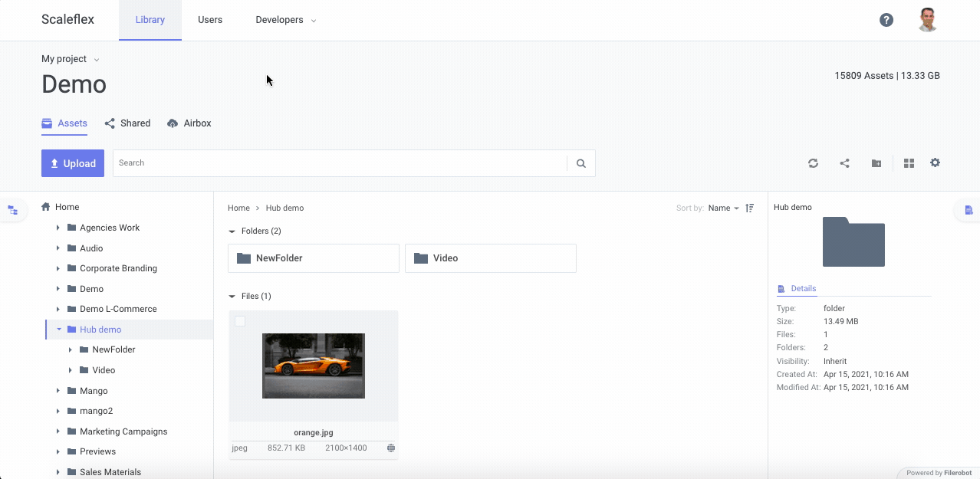This screenshot has width=980, height=479.
Task: Collapse the Files (1) section
Action: [x=232, y=296]
